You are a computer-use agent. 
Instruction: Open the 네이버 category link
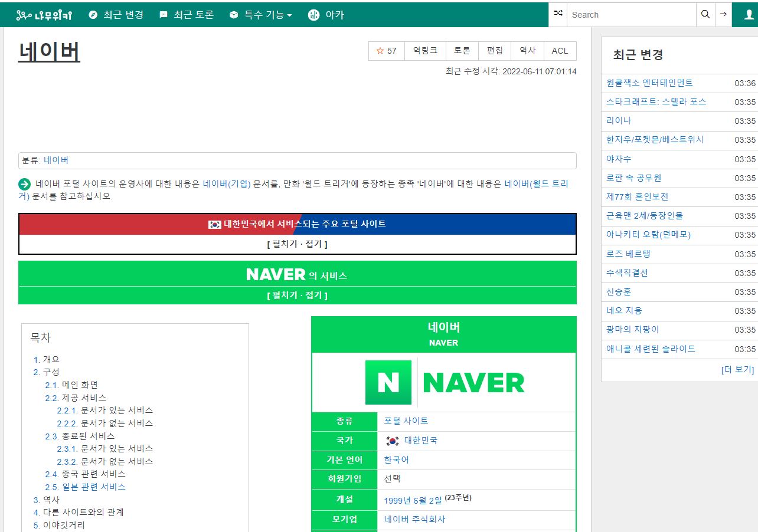point(56,160)
